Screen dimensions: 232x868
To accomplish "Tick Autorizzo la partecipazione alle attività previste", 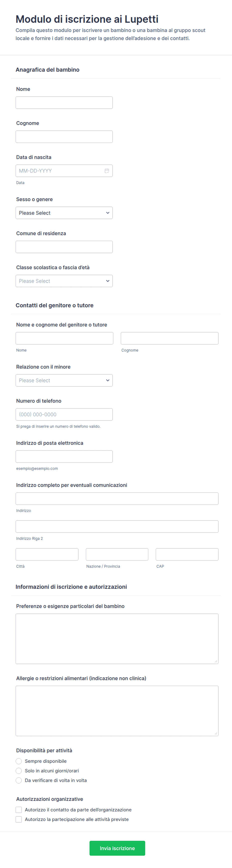I will click(x=19, y=820).
